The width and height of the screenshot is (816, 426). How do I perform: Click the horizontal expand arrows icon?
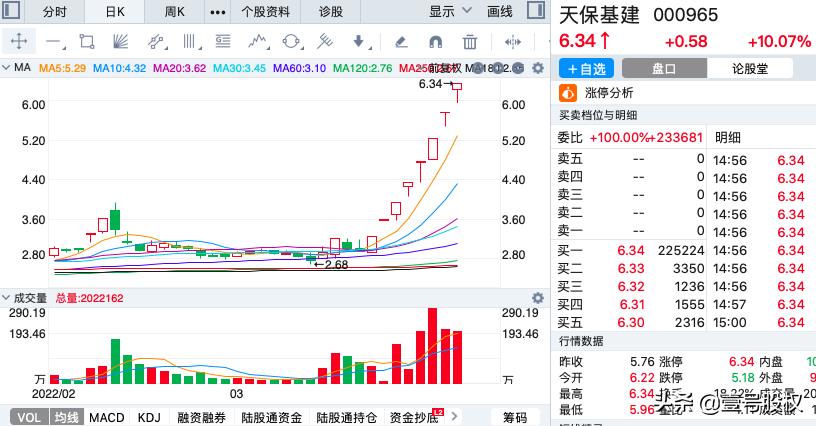click(x=513, y=42)
